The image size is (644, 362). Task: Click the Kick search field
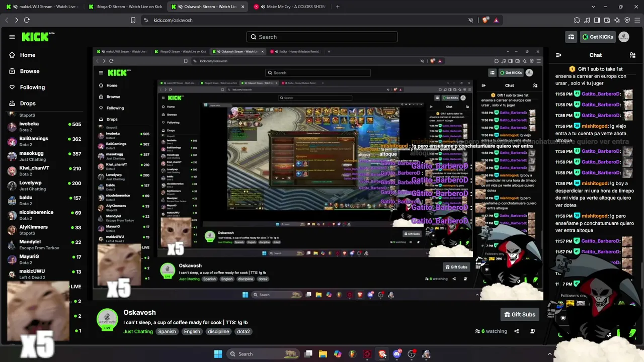[322, 37]
